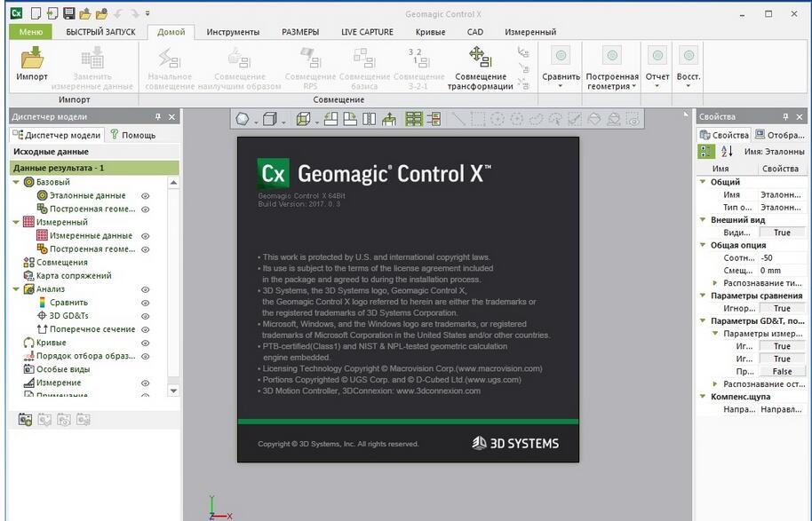Click the Совмещение трансформации icon
This screenshot has height=521, width=812.
pyautogui.click(x=480, y=57)
